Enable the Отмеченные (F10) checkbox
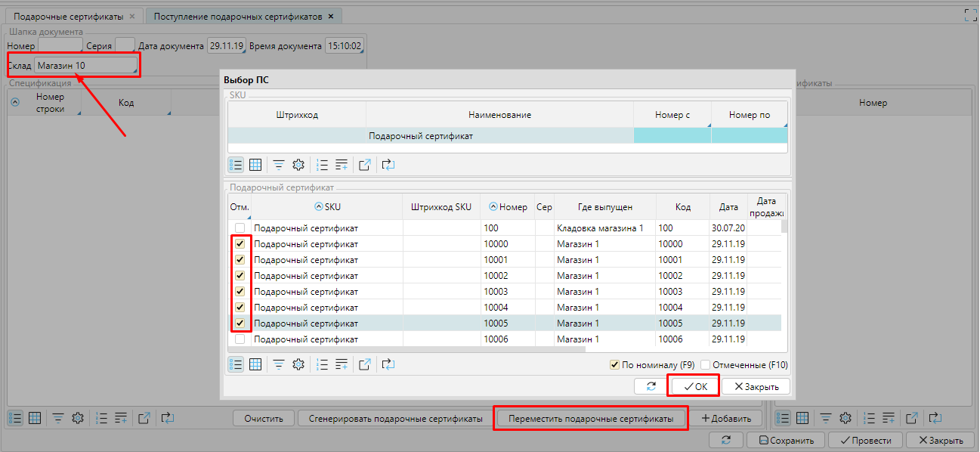This screenshot has width=980, height=452. (x=706, y=365)
